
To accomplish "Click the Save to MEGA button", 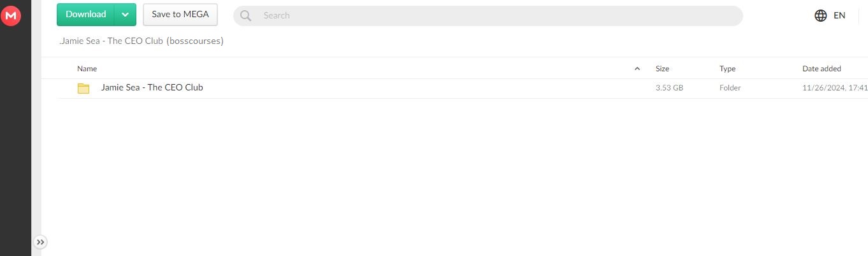I will 180,15.
